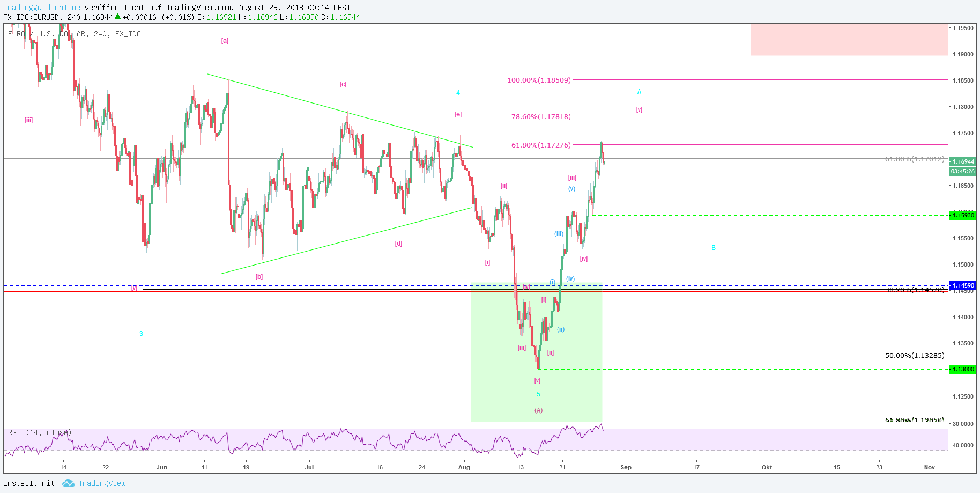The height and width of the screenshot is (493, 980).
Task: Select the cyan projected A label
Action: [639, 92]
